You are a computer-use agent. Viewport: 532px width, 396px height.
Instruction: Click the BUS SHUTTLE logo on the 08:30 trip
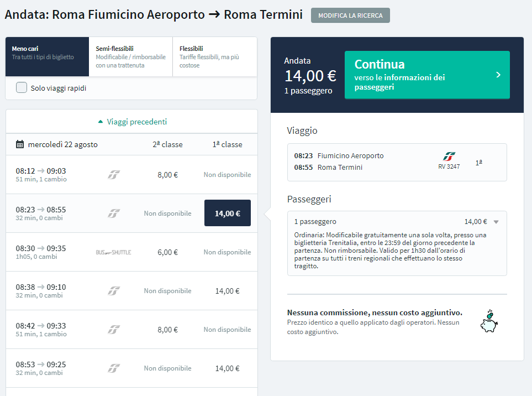pos(114,252)
